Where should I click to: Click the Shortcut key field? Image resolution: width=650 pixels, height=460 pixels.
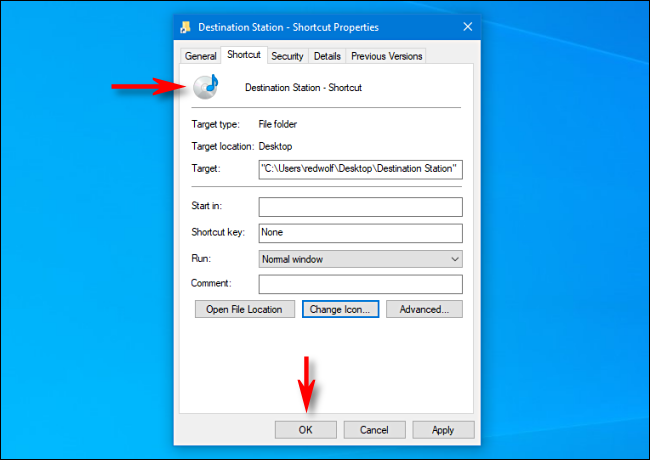(361, 233)
